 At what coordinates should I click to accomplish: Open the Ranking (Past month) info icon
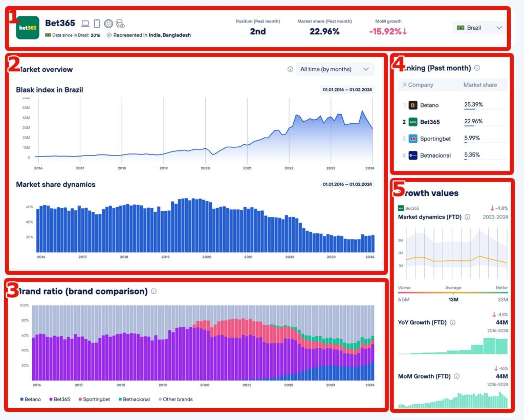[x=477, y=68]
